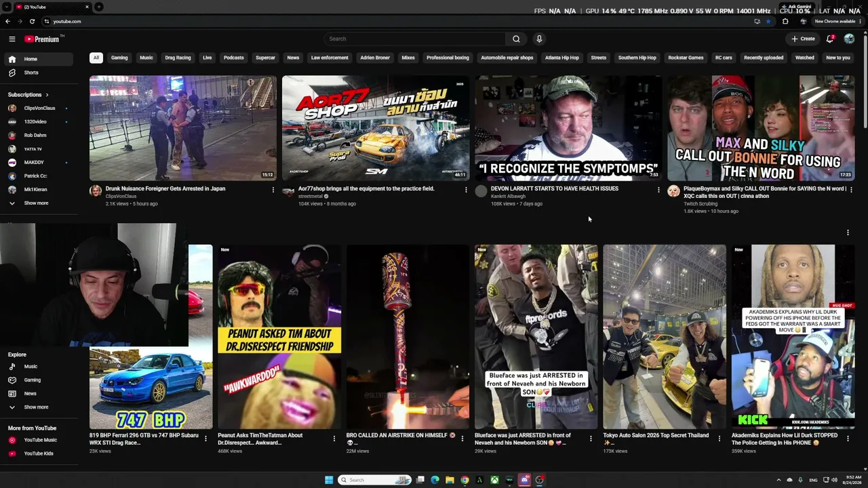The image size is (868, 488).
Task: Open the Tokyo Auto Salon short thumbnail
Action: pyautogui.click(x=665, y=337)
